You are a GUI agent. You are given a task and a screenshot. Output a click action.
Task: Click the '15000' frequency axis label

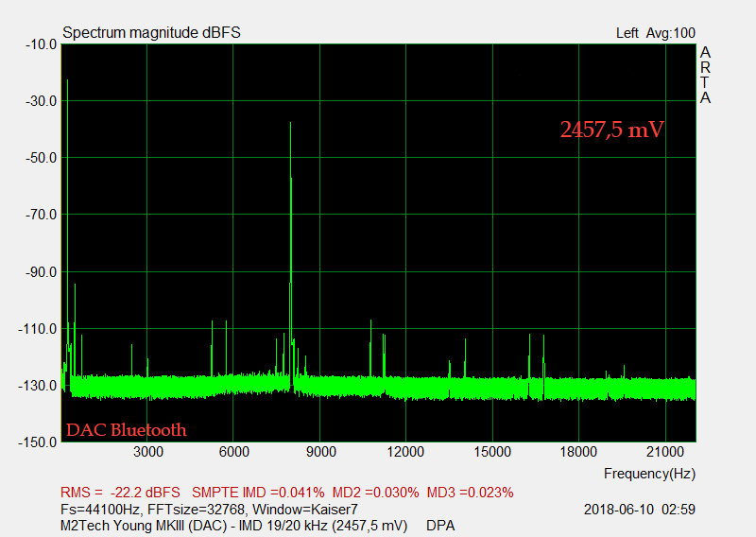[x=492, y=452]
